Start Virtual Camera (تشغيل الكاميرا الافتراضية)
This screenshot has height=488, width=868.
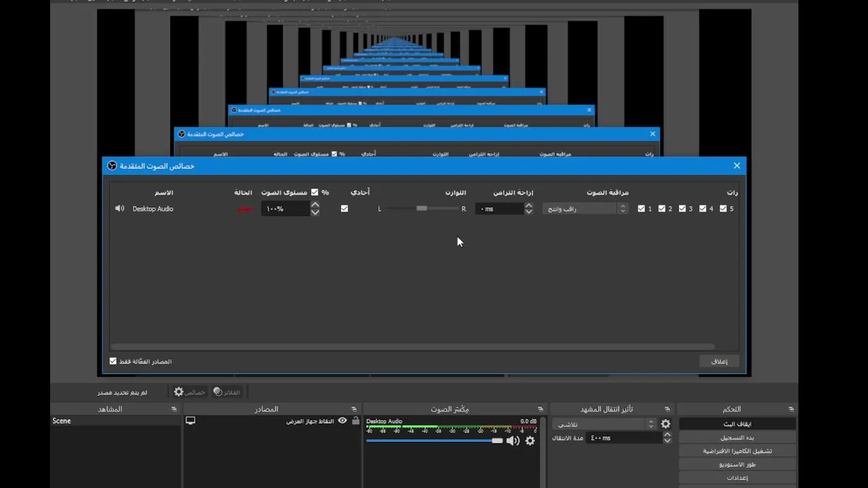coord(736,451)
